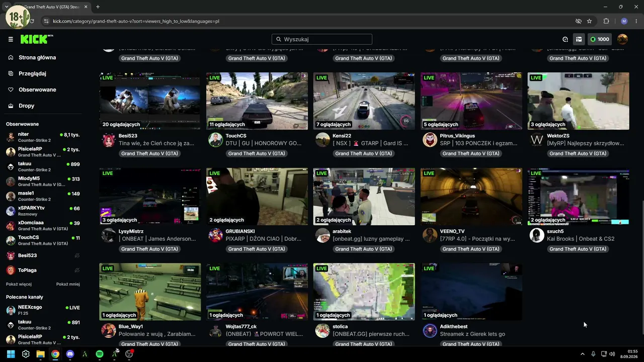Open TouchCS stream thumbnail with 11 viewers

257,101
